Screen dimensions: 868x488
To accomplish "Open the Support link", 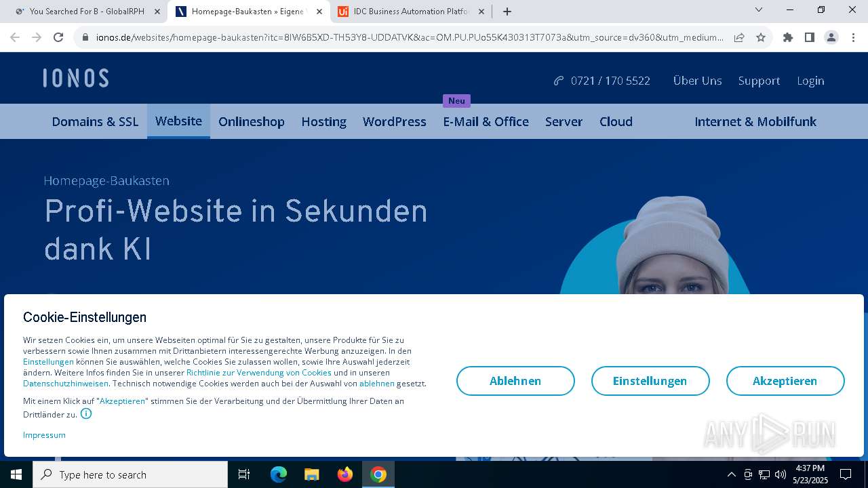I will click(x=759, y=81).
